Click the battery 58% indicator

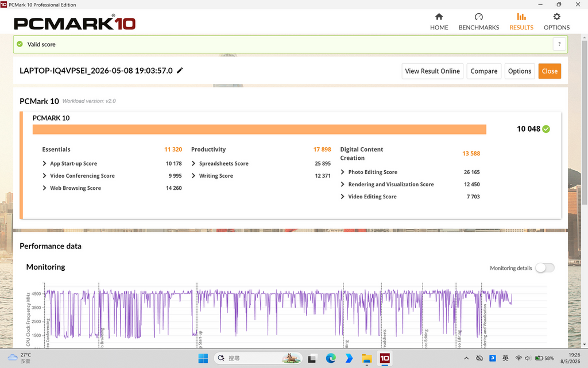pos(544,358)
